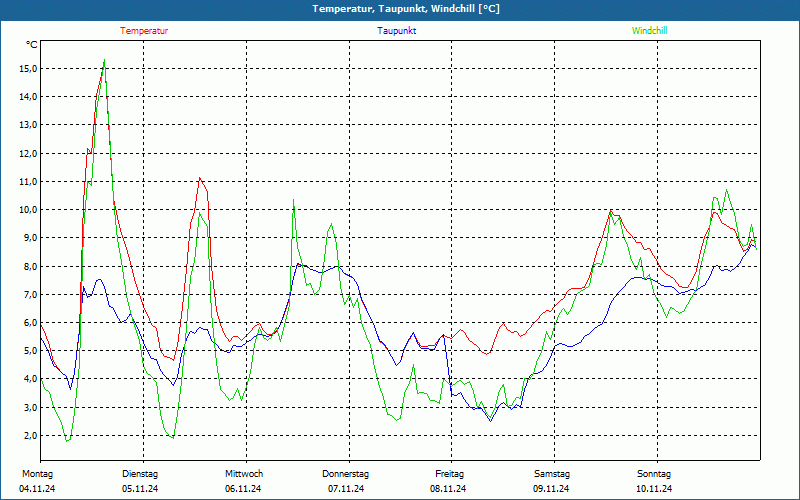Click the 04.11.24 date label
Image resolution: width=800 pixels, height=500 pixels.
coord(37,489)
